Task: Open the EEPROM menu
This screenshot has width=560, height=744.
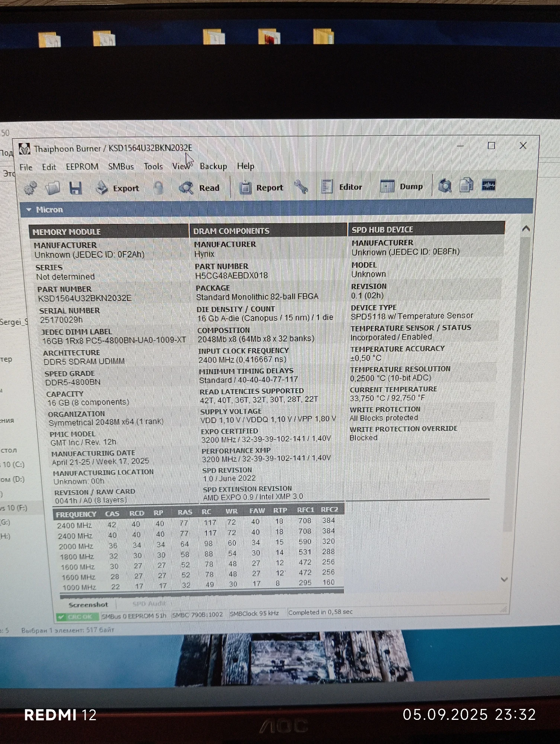Action: point(82,167)
